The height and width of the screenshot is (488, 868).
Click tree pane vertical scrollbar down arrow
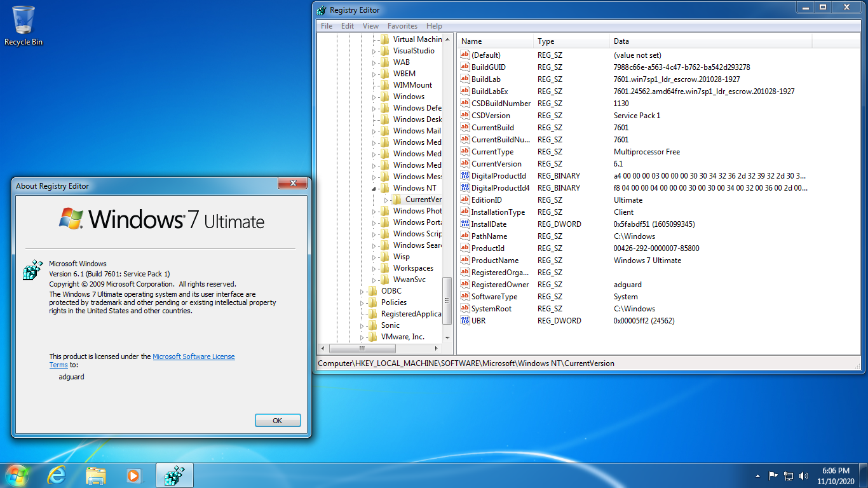click(447, 337)
